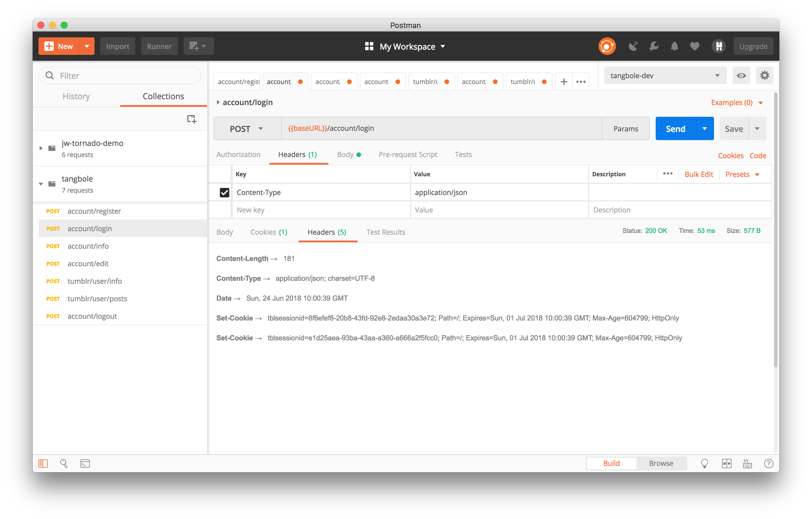Open the POST method dropdown

(247, 128)
